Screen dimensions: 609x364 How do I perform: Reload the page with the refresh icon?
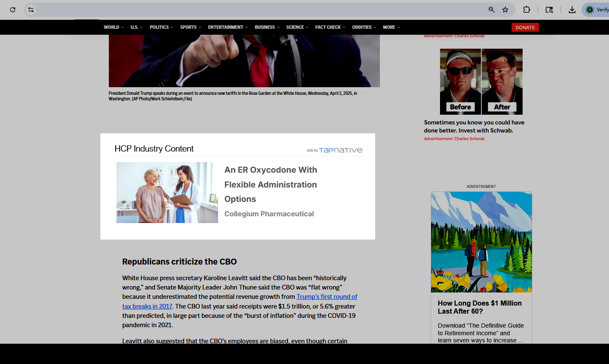[13, 10]
